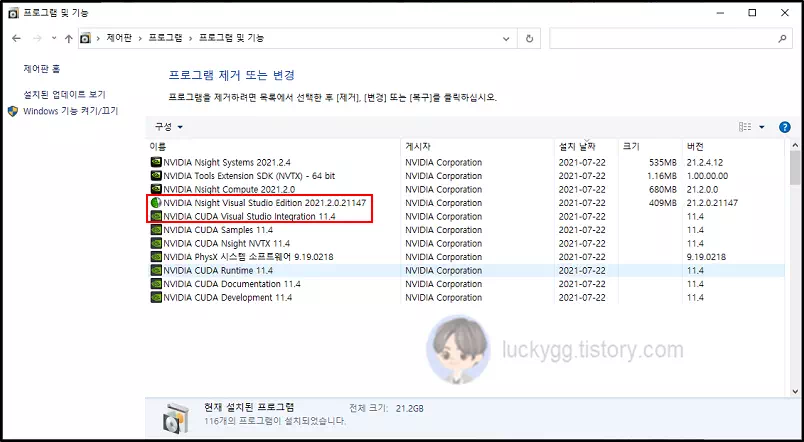Click version 21.2.4.12 cell
Screen dimensions: 804x442
pos(705,163)
